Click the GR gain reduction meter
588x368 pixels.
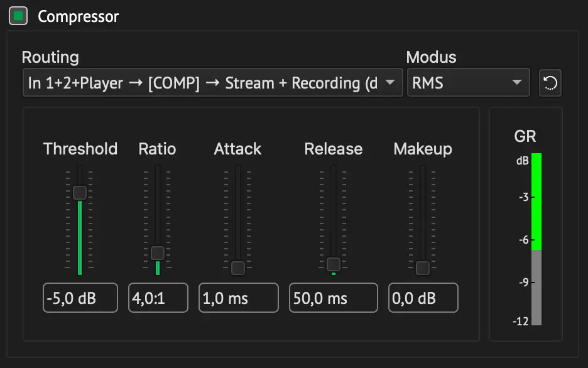536,239
